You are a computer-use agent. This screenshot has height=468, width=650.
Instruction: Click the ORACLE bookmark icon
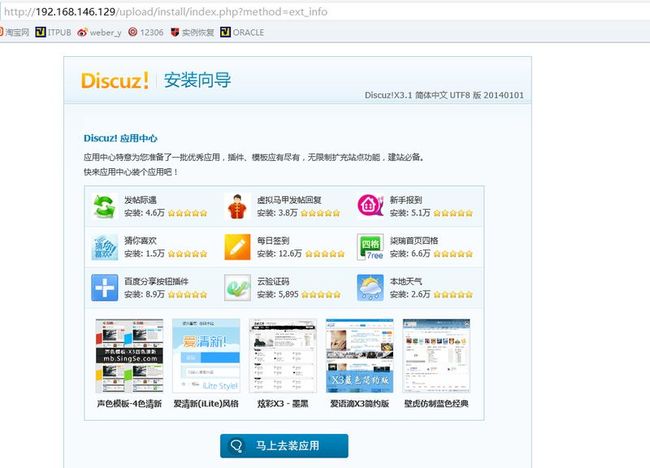pos(225,32)
